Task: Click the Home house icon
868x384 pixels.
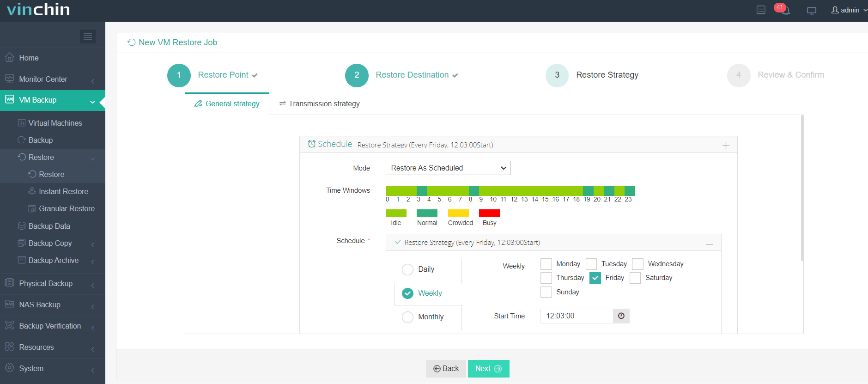Action: [x=9, y=57]
